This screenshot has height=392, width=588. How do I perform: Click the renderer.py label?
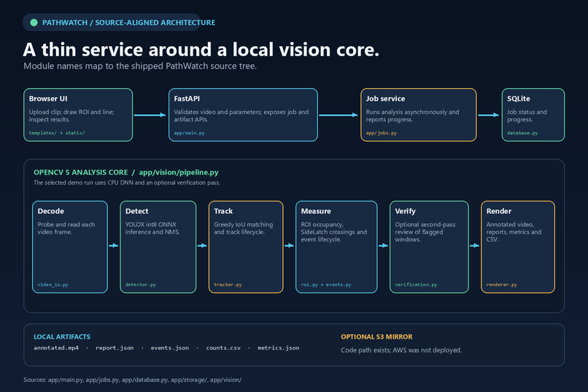pos(501,285)
